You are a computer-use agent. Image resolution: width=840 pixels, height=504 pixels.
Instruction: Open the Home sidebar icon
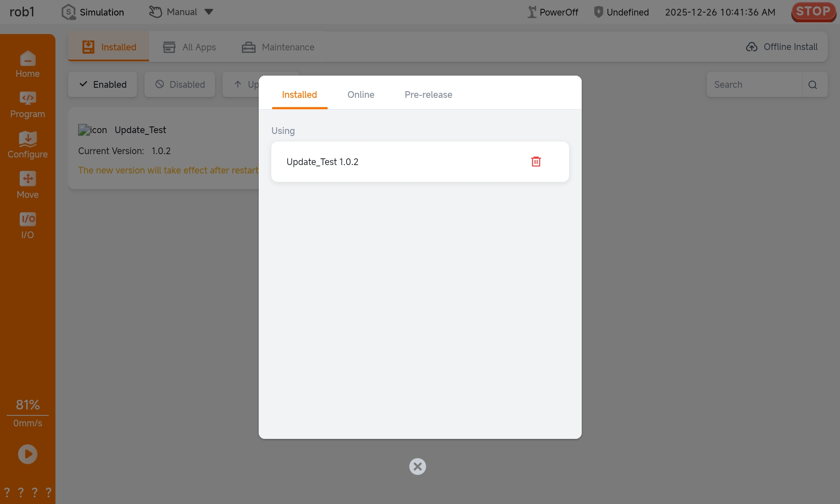(28, 64)
